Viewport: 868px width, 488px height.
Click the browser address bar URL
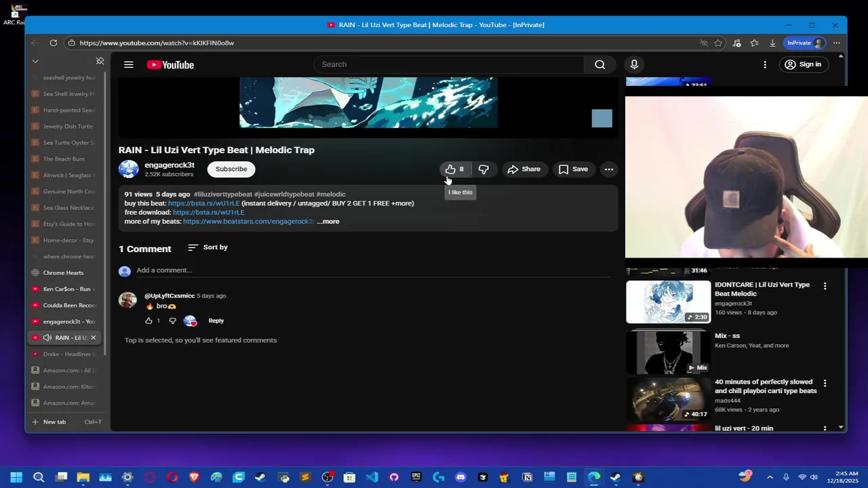(157, 43)
